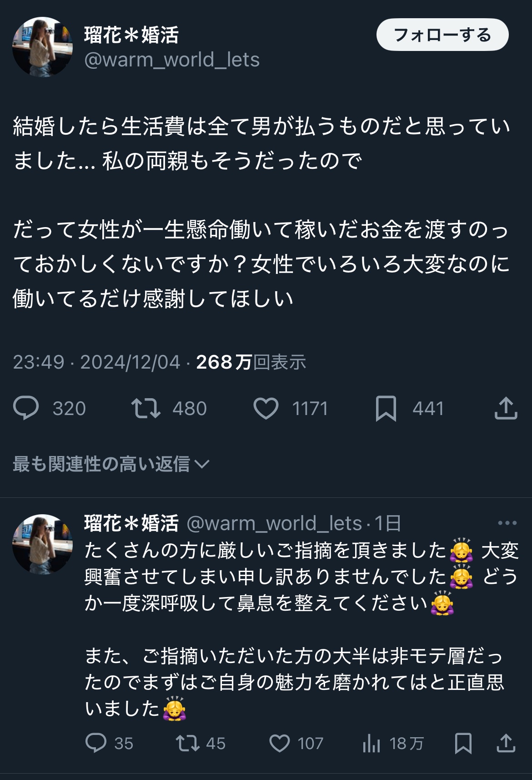Open the @warm_world_lets handle in header
This screenshot has width=532, height=780.
click(x=172, y=60)
